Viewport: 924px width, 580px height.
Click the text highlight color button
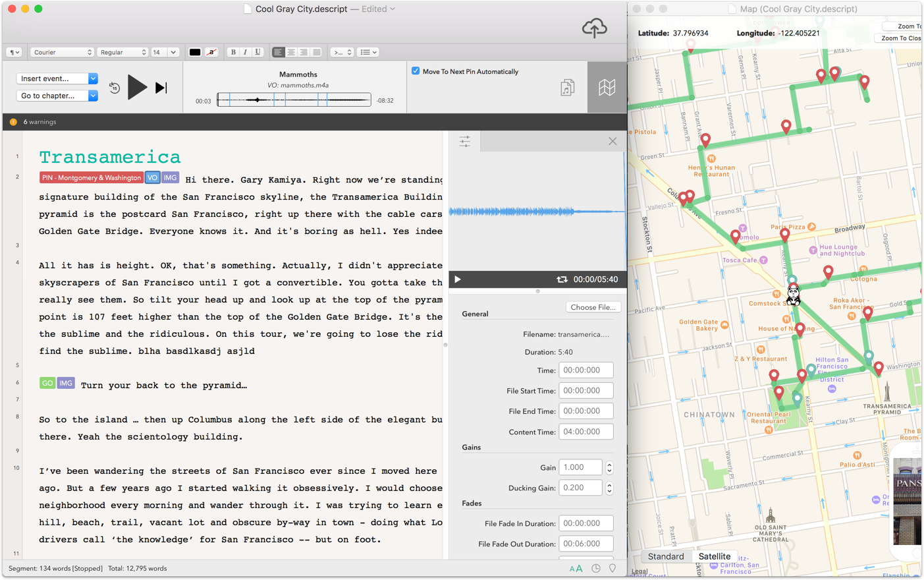(x=211, y=52)
